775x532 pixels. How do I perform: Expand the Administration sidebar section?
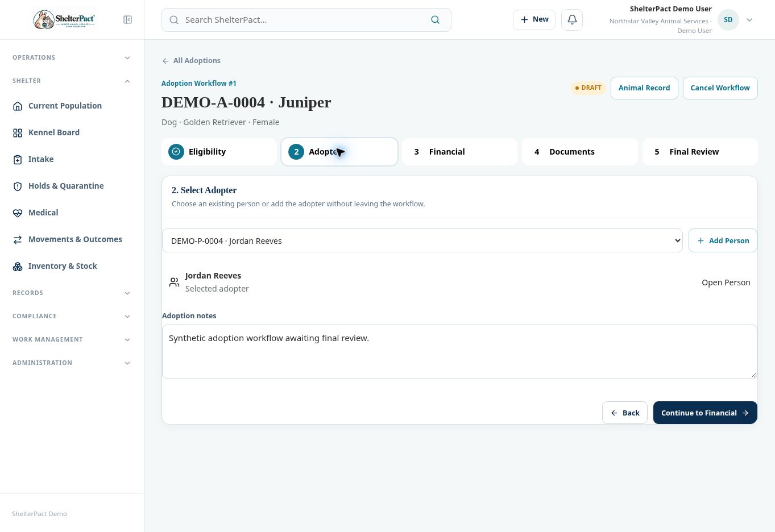(x=72, y=363)
